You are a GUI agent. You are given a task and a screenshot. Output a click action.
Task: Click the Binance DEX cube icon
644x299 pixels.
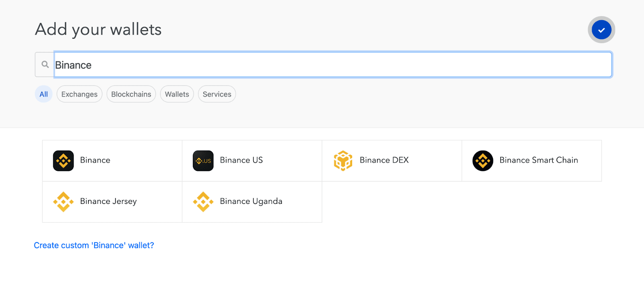click(343, 161)
